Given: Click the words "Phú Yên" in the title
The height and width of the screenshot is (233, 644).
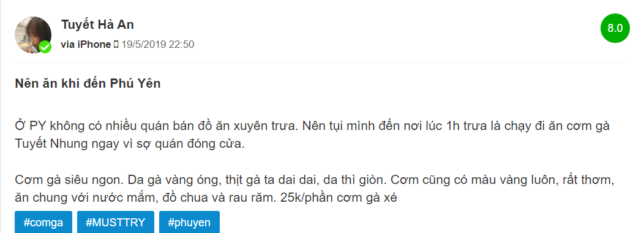Looking at the screenshot, I should [135, 83].
